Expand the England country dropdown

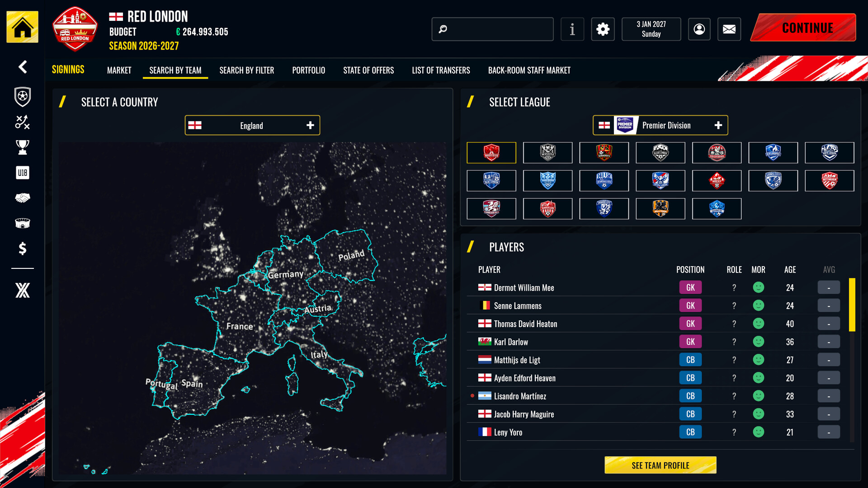coord(252,125)
